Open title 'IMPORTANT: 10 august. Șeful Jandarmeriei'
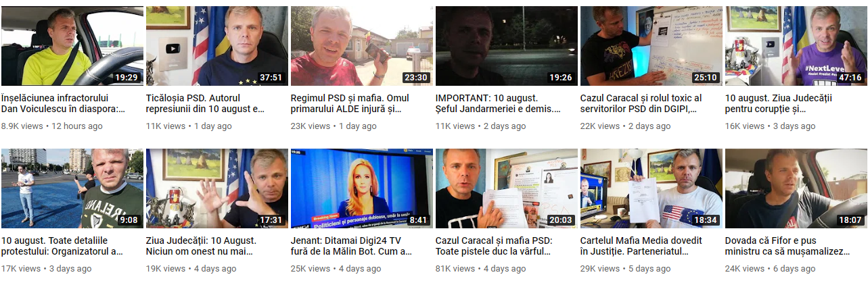Screen dimensions: 868x281 point(499,103)
